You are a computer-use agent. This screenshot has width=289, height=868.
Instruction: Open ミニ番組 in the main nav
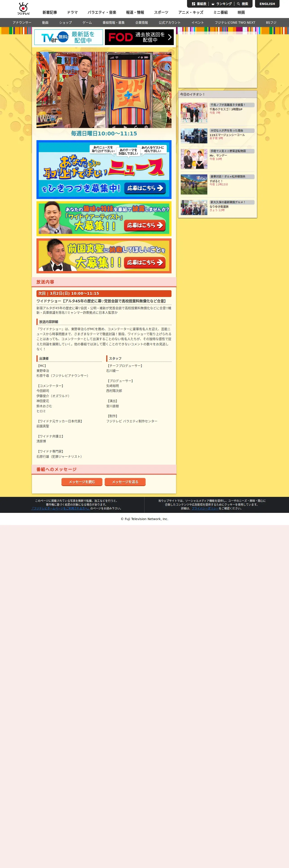(x=220, y=12)
